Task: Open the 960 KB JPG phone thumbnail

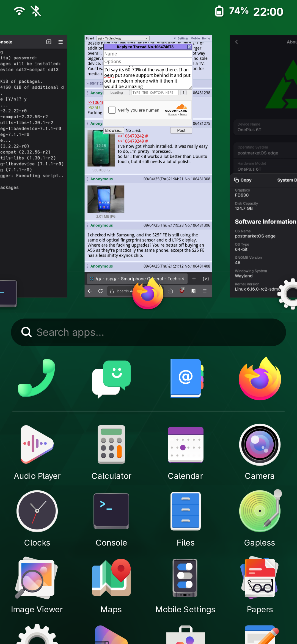Action: pyautogui.click(x=101, y=148)
